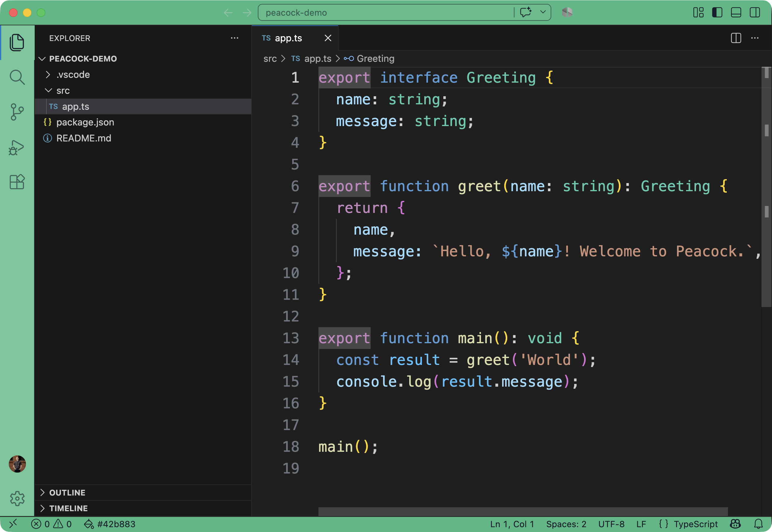The height and width of the screenshot is (532, 772).
Task: Expand the TIMELINE section
Action: coord(143,508)
